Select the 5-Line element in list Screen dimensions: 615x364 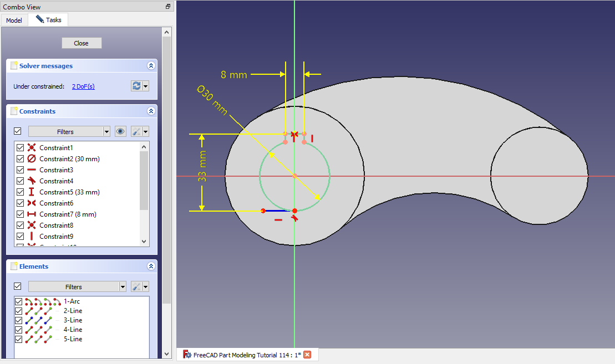click(x=73, y=339)
